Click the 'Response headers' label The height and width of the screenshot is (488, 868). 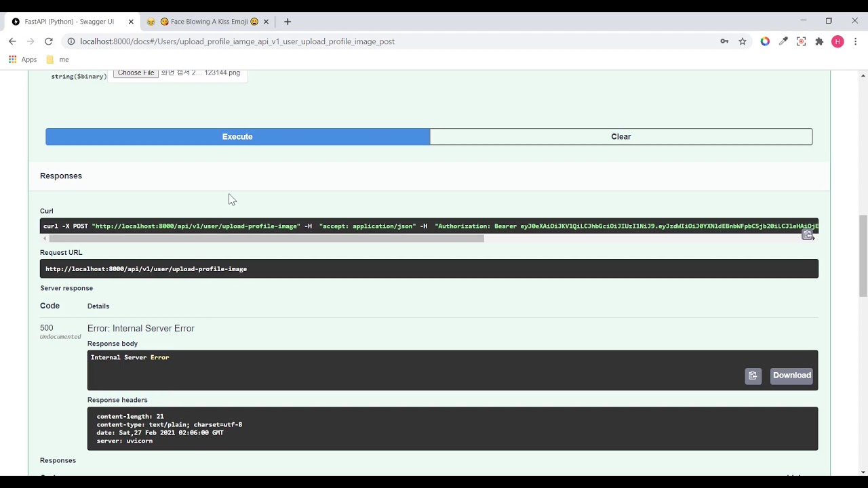[x=117, y=400]
